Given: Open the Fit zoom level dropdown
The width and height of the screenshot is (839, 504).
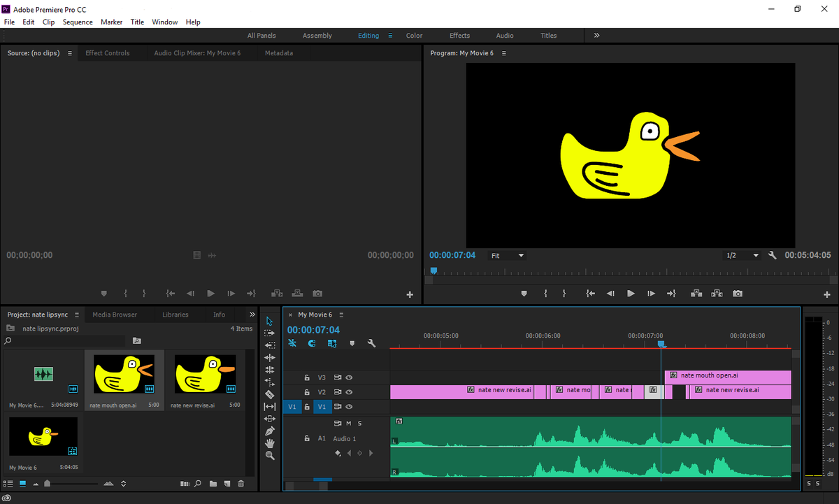Looking at the screenshot, I should point(507,256).
